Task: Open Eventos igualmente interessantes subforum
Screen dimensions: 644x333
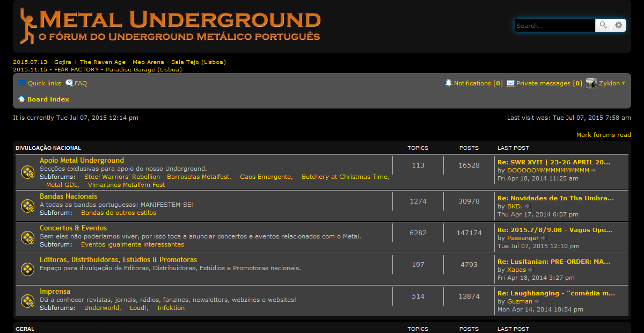Action: point(133,244)
